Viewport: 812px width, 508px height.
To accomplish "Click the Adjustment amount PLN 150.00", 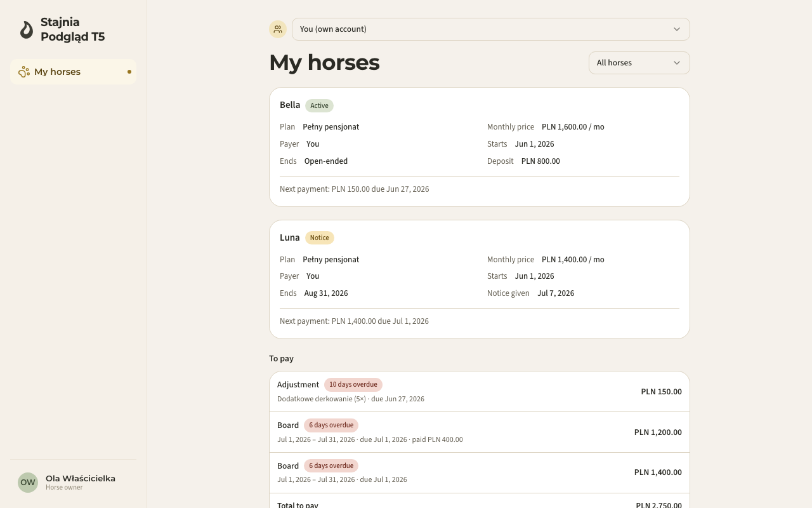I will tap(662, 392).
